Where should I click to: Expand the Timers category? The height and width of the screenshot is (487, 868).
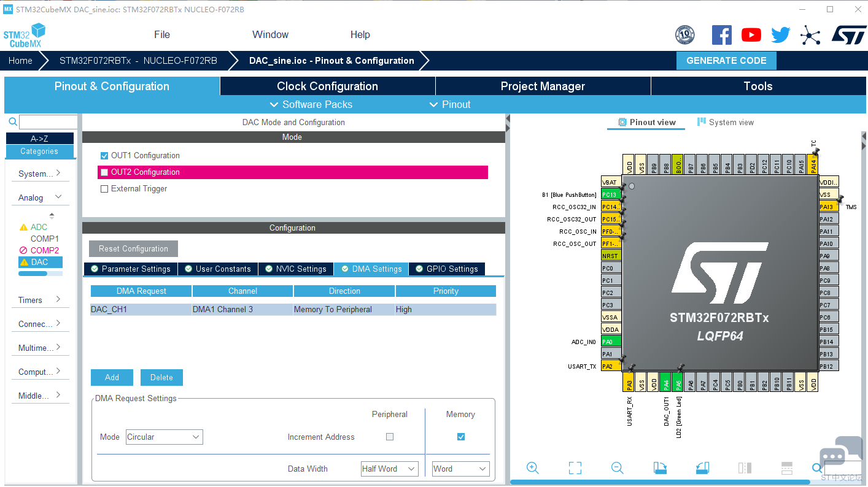coord(40,300)
